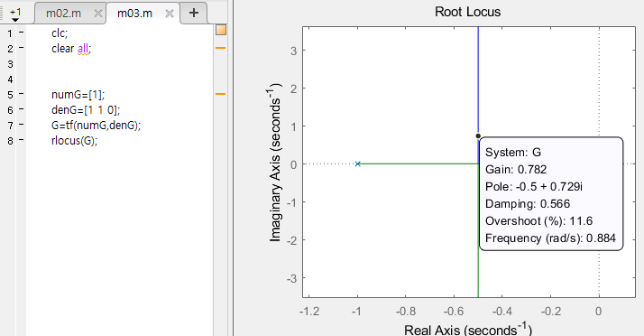Click the 'Imaginary Axis' vertical label

click(275, 163)
